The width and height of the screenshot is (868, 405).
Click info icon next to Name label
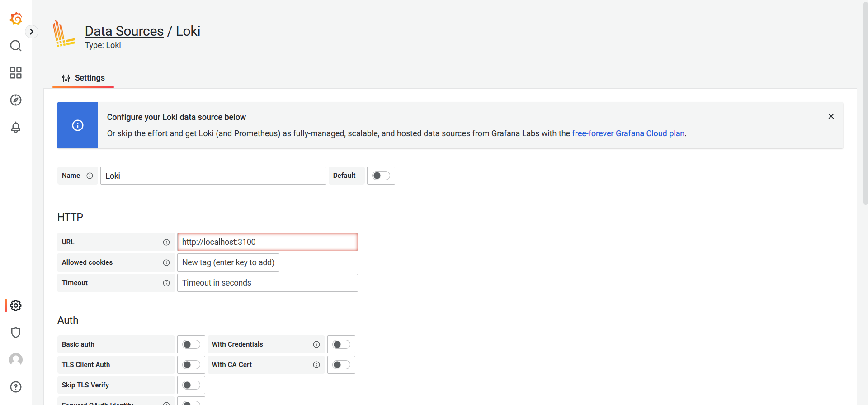coord(90,176)
